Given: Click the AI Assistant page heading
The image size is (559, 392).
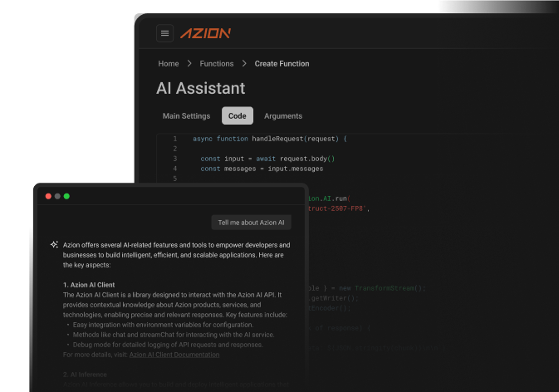Looking at the screenshot, I should pos(201,88).
